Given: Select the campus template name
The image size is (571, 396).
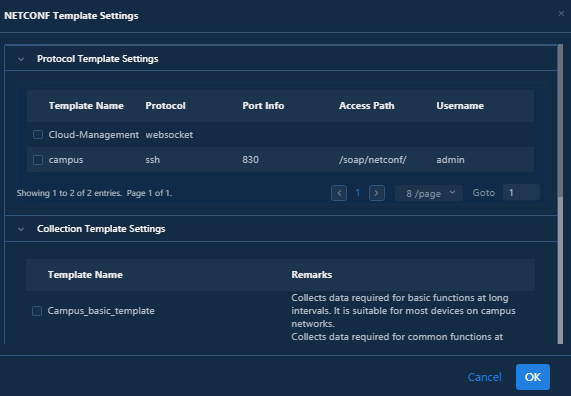Looking at the screenshot, I should 66,160.
